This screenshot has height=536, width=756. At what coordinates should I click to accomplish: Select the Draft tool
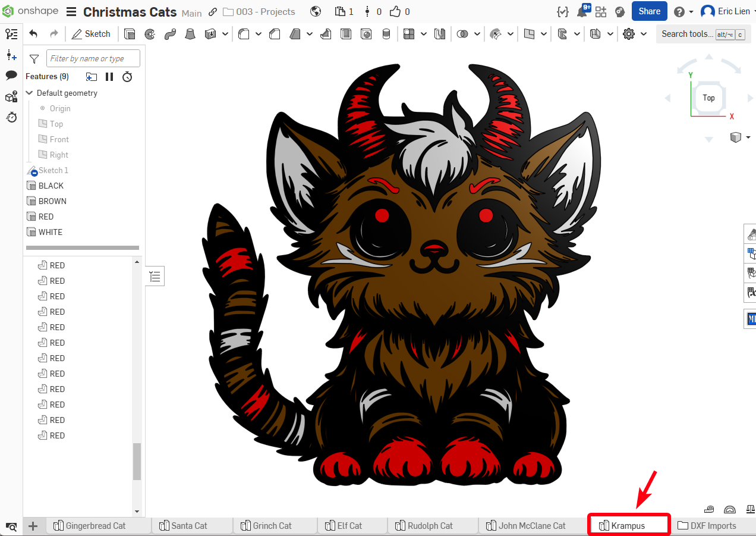295,34
